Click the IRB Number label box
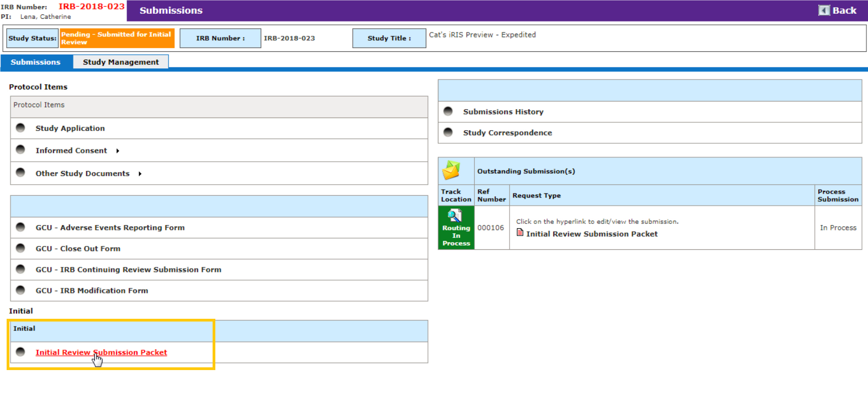Screen dimensions: 868x396 [x=220, y=38]
